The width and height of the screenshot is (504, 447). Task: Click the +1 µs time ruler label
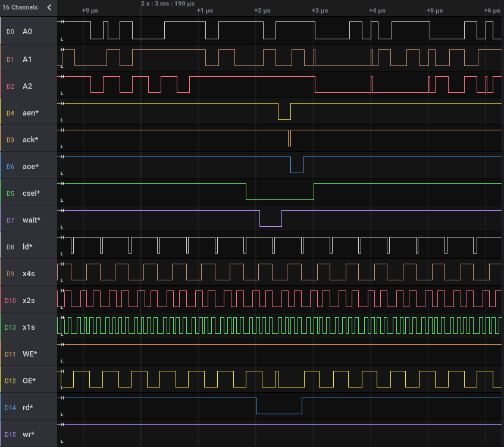(x=205, y=10)
